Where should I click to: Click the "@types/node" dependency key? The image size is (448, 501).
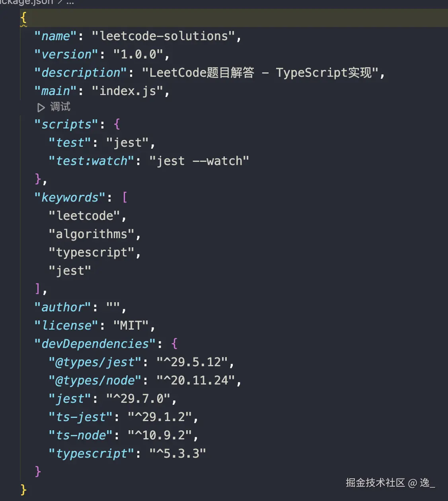click(x=95, y=381)
